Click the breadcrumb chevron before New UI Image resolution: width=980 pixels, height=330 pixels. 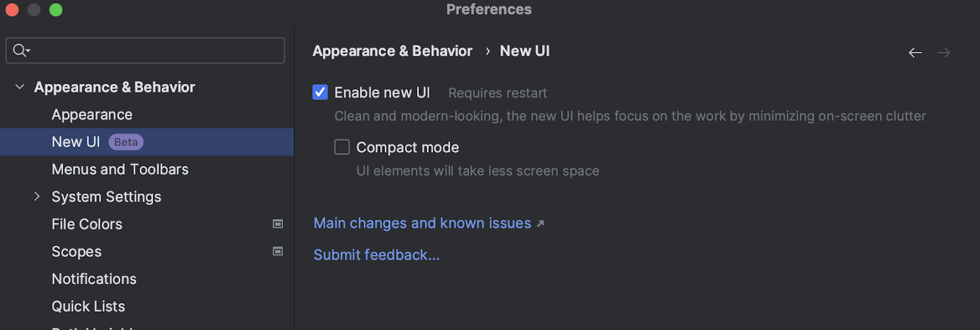point(488,51)
